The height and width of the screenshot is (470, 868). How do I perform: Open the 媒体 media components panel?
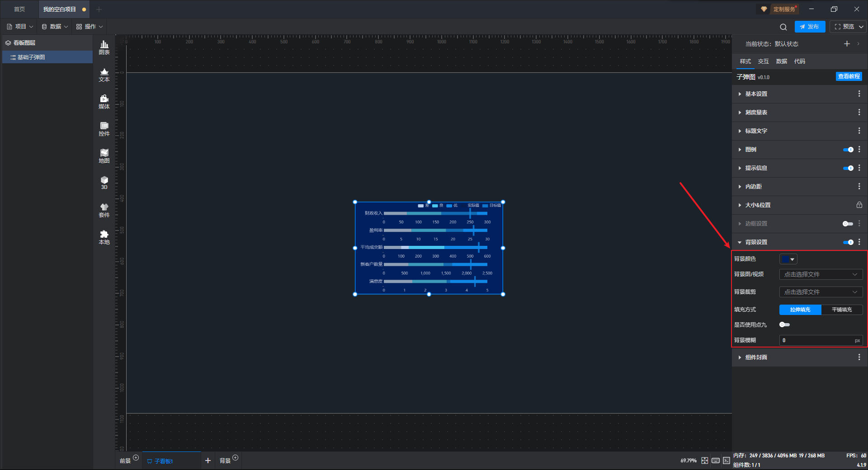[x=104, y=102]
